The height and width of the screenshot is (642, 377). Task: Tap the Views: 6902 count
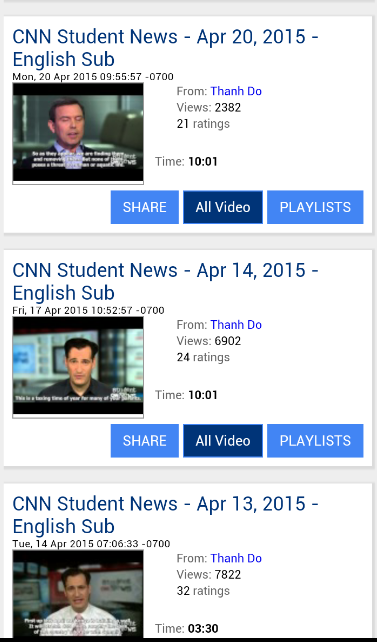tap(209, 341)
